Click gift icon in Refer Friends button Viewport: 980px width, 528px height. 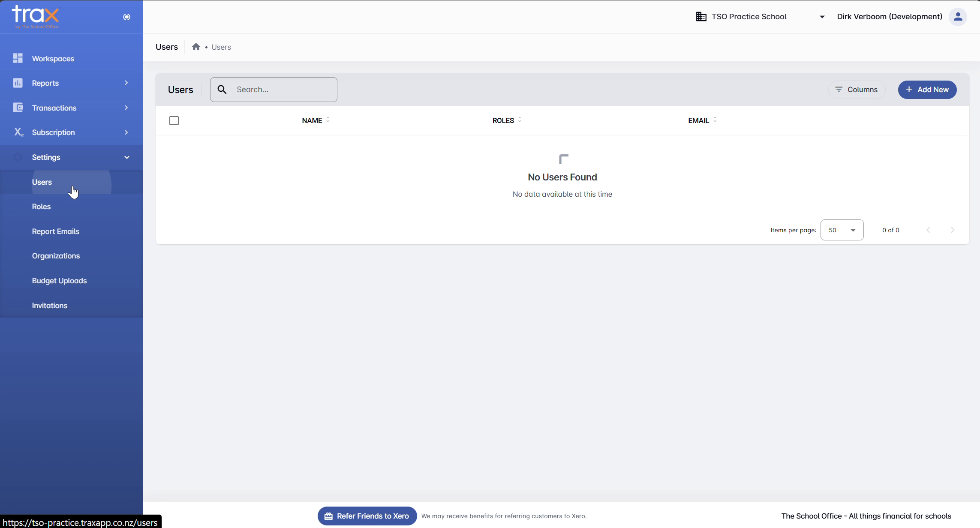[328, 516]
